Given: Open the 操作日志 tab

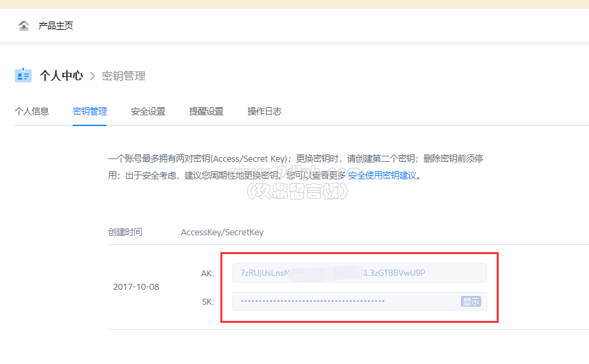Looking at the screenshot, I should coord(264,112).
